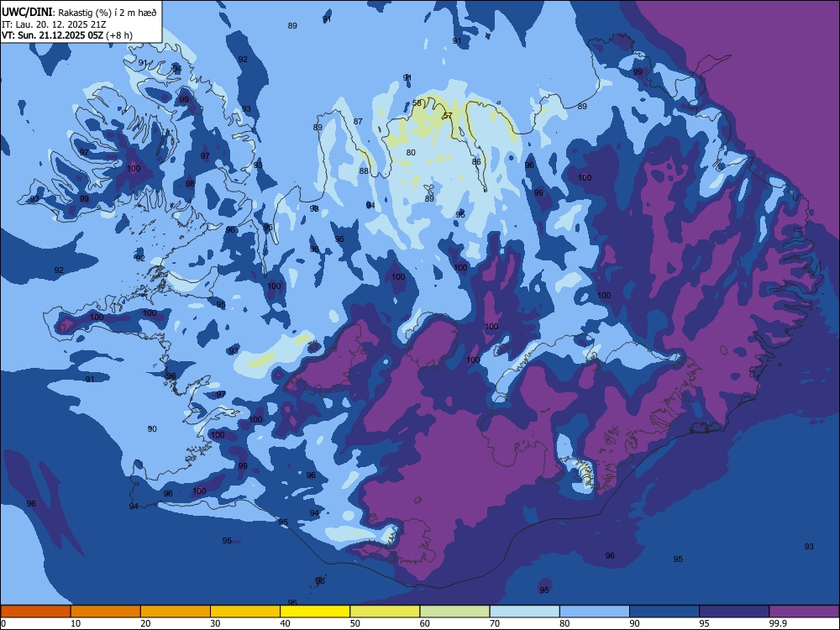Click the 'IT: Lau. 20. 12. 2025 21Z' line
Viewport: 840px width, 630px height.
[54, 24]
